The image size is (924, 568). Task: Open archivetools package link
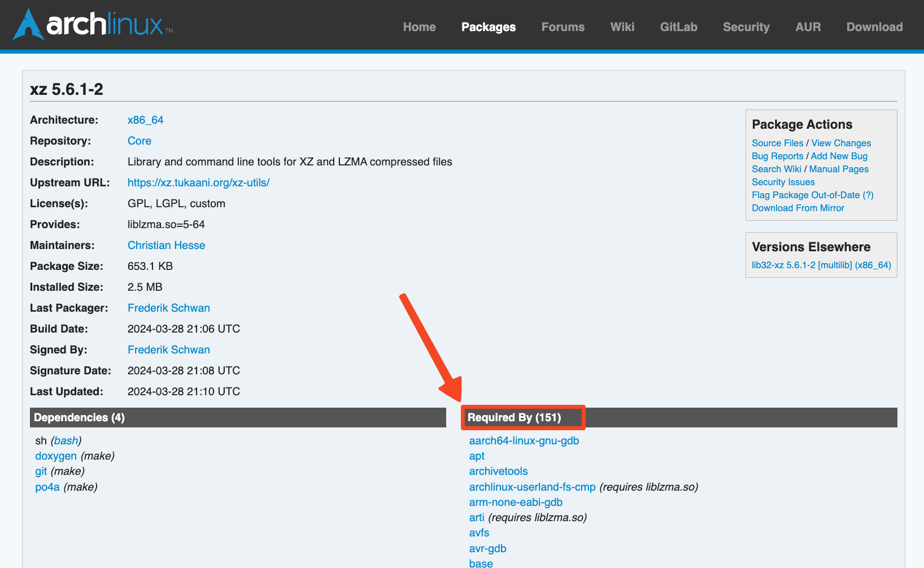[498, 471]
